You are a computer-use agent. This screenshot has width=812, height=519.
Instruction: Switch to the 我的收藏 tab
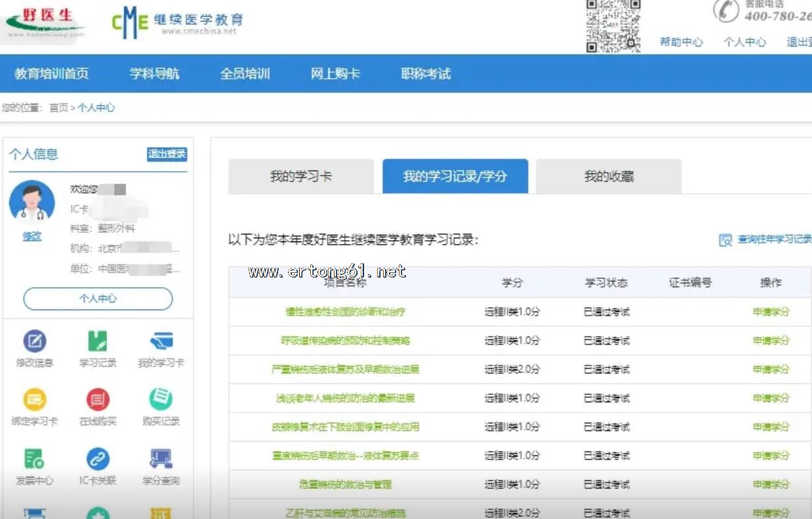609,176
